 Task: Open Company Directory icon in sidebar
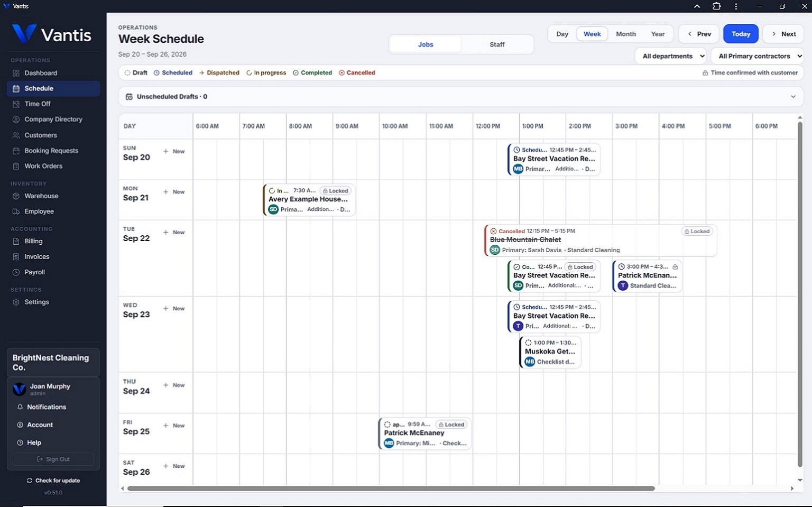coord(16,119)
